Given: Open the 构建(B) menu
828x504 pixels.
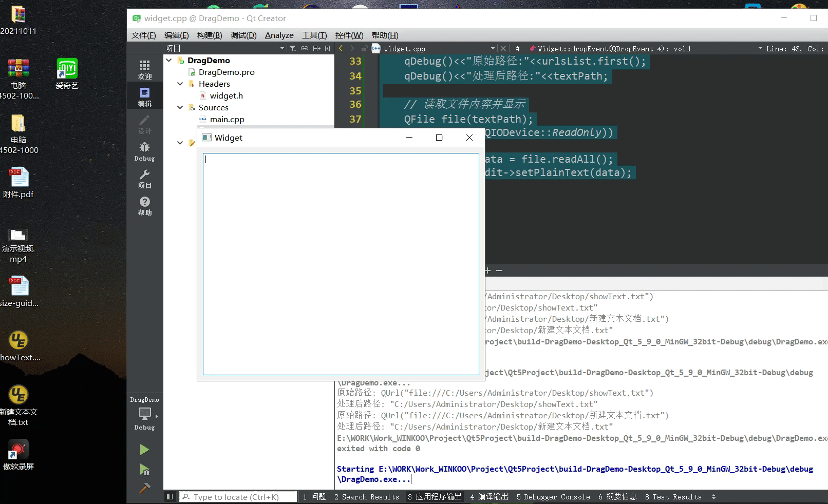Looking at the screenshot, I should 209,35.
